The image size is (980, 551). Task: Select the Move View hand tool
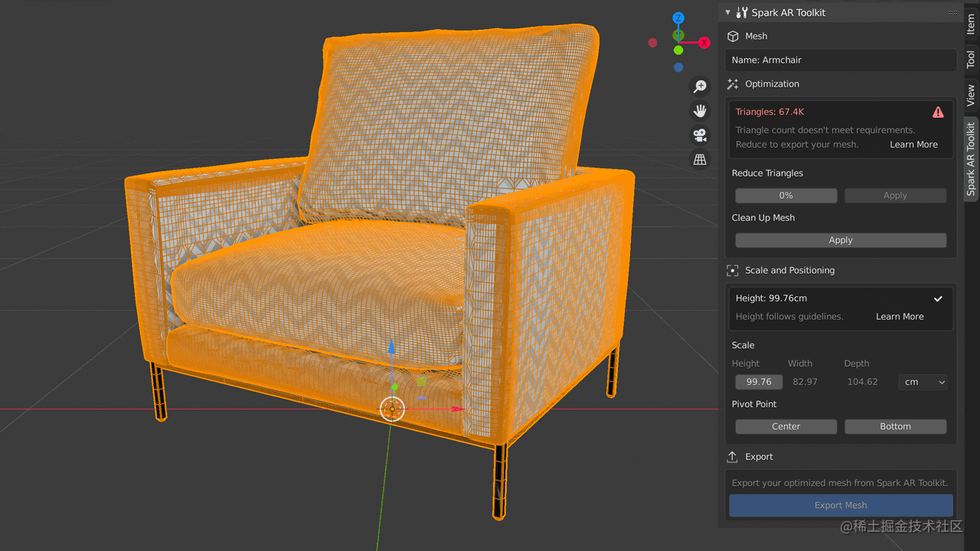point(700,110)
